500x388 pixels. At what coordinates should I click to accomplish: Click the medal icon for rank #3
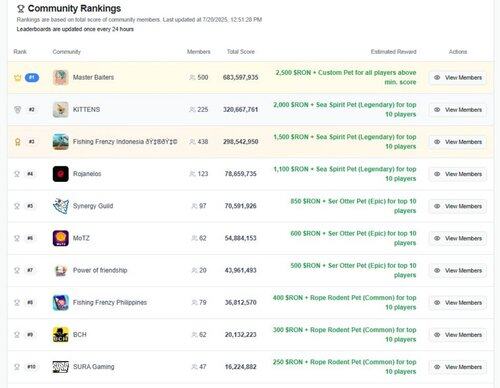tap(18, 142)
